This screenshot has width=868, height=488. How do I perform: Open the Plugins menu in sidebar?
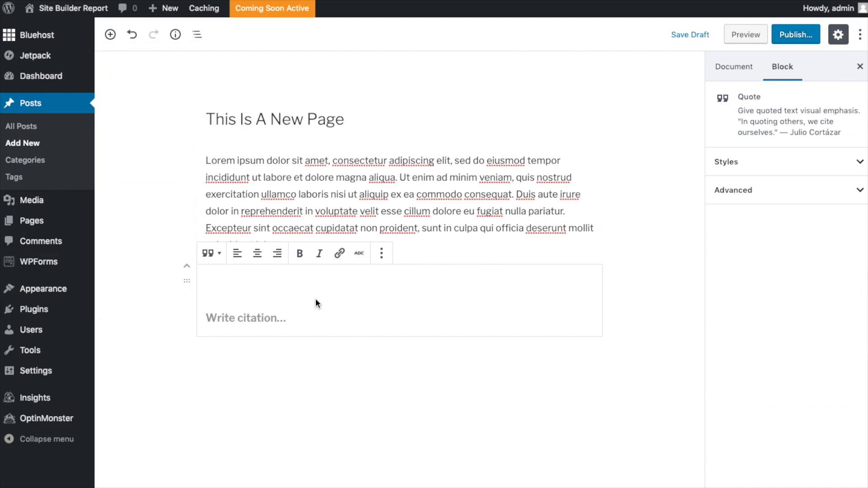pyautogui.click(x=34, y=309)
